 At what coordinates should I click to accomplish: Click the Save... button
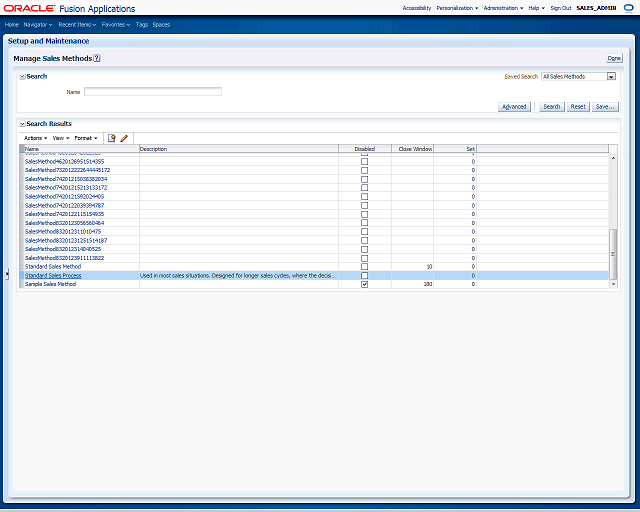(x=605, y=107)
